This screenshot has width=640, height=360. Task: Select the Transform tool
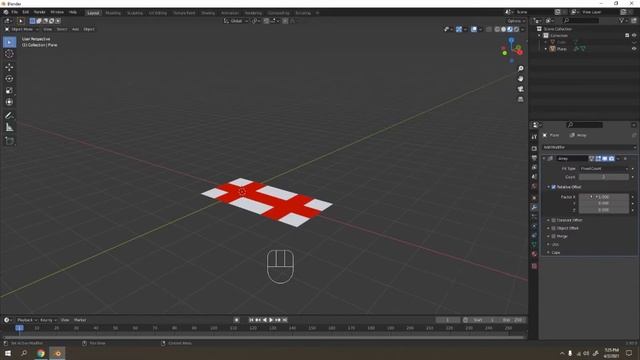(x=9, y=102)
